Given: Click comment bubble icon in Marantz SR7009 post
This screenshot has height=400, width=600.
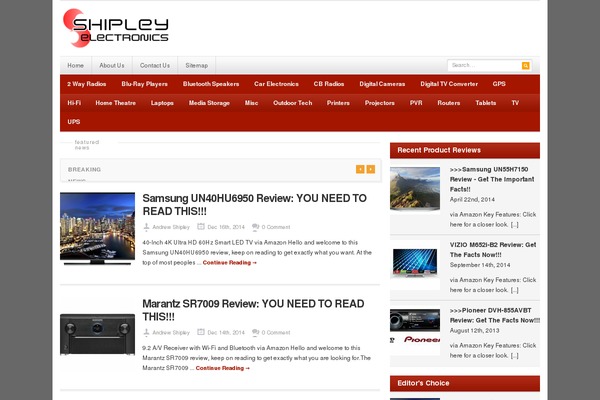Looking at the screenshot, I should point(256,333).
